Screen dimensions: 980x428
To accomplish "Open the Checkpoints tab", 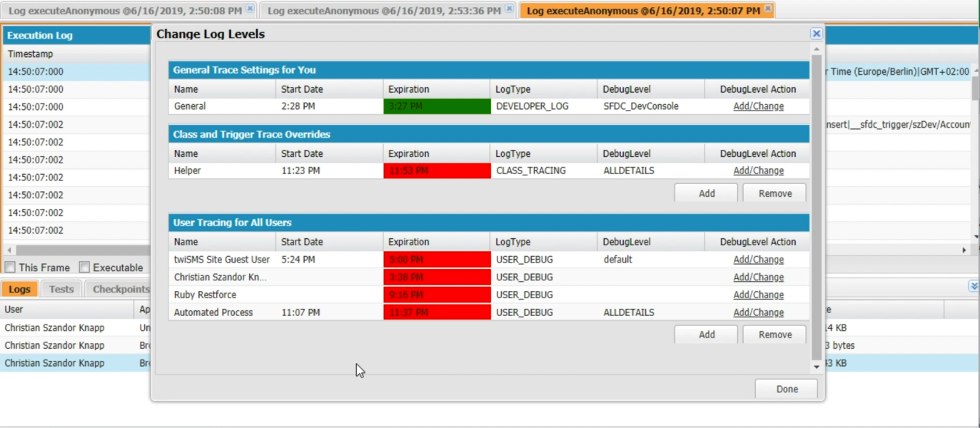I will coord(121,289).
